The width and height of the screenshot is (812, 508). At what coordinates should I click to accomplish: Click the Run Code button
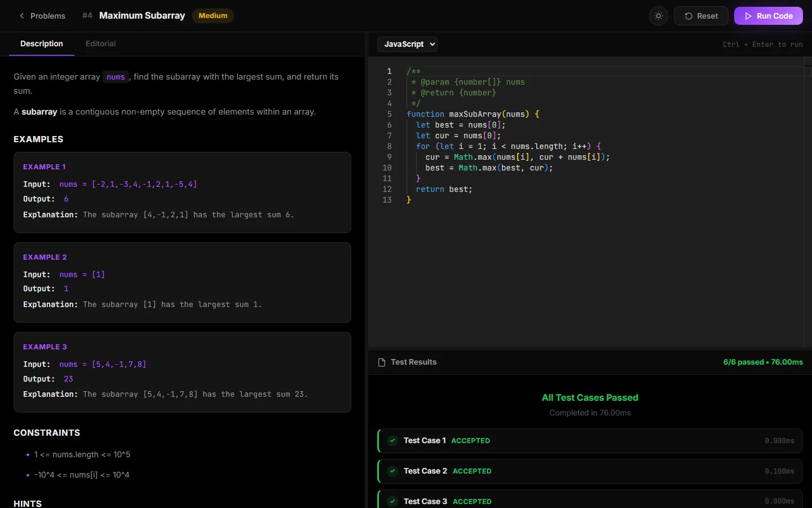[768, 16]
